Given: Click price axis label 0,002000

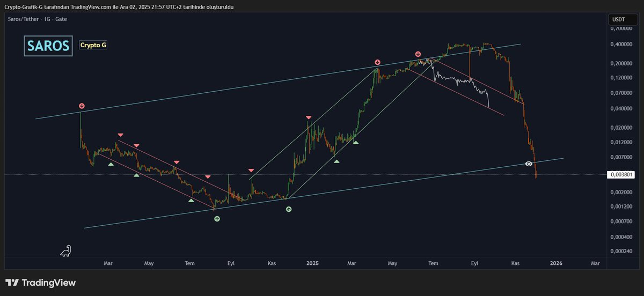Looking at the screenshot, I should point(621,192).
